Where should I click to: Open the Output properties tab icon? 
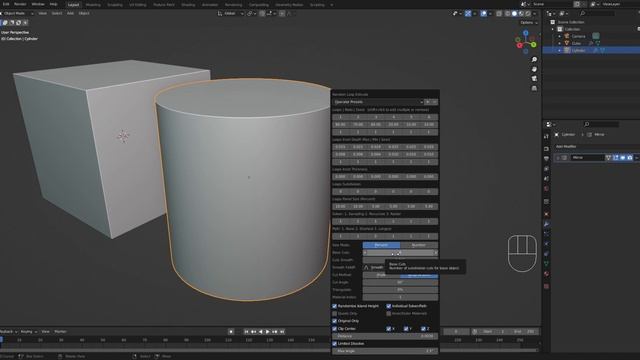point(547,159)
